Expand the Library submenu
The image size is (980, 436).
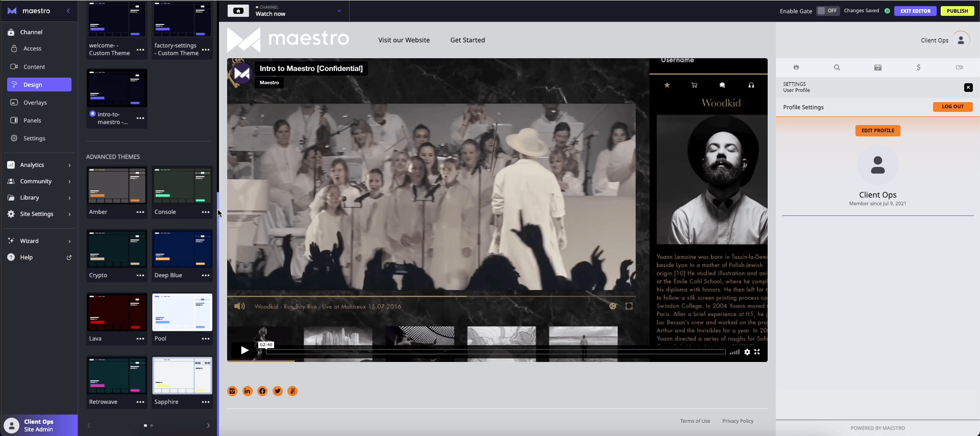(39, 198)
